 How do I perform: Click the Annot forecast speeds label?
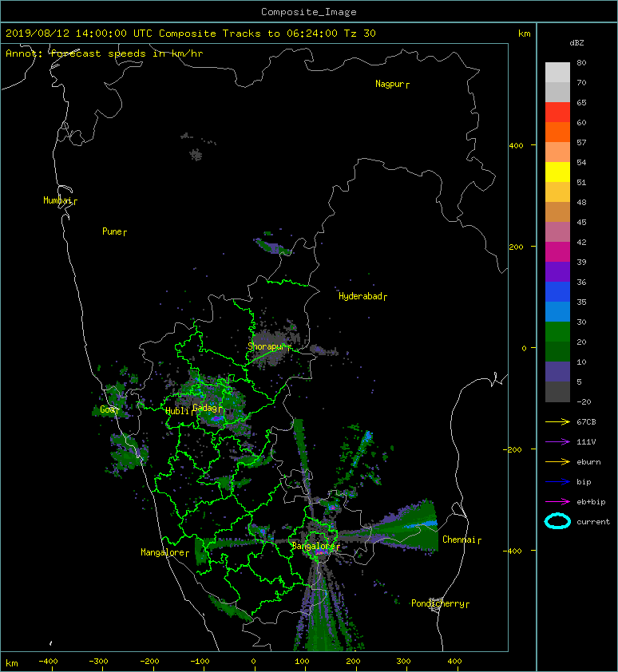[105, 53]
